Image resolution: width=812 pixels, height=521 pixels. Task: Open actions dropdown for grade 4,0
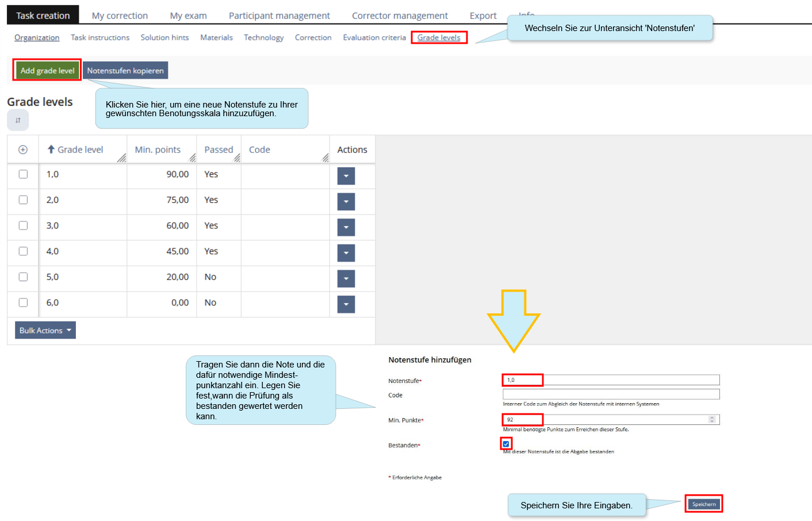pos(346,253)
